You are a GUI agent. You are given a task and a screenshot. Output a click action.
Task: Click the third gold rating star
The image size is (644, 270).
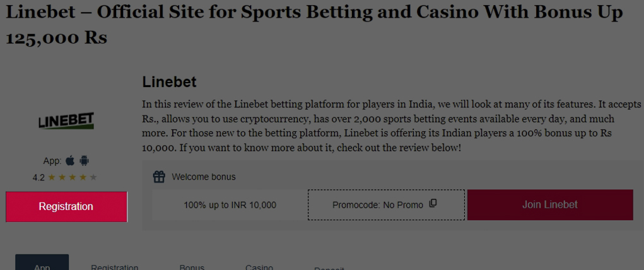(x=73, y=178)
